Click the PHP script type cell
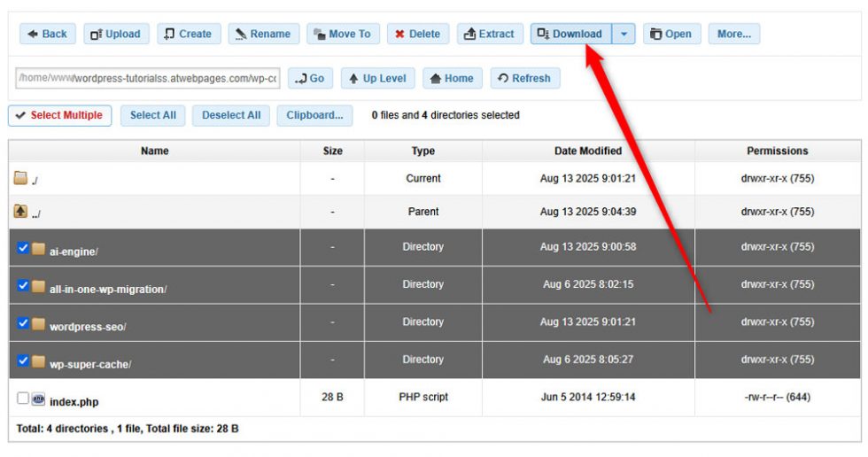The height and width of the screenshot is (457, 868). tap(423, 398)
